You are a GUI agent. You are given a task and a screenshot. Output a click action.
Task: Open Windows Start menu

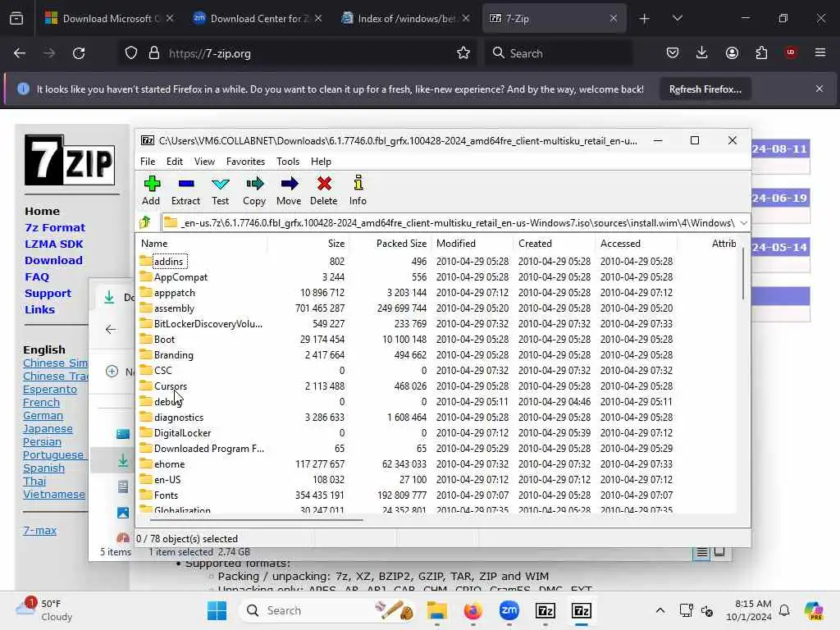[217, 610]
